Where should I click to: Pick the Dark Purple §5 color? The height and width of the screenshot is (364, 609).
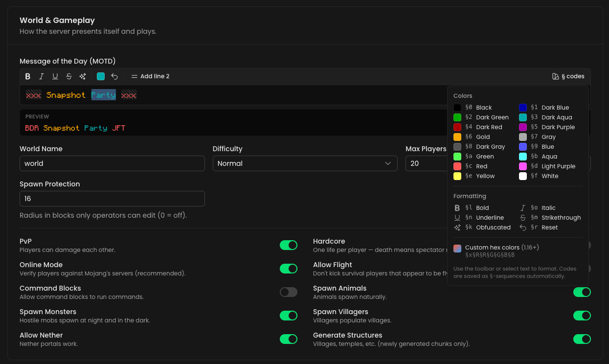pos(546,127)
